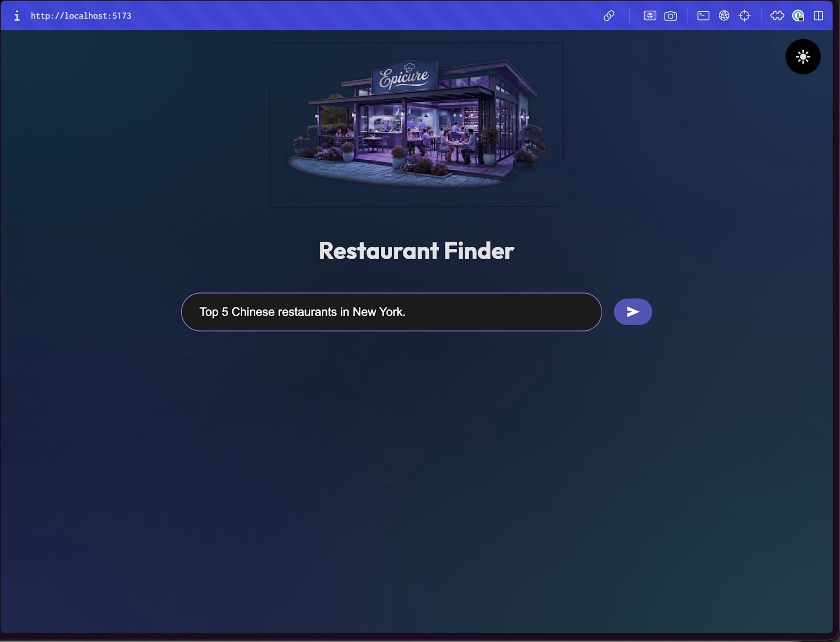
Task: Toggle light mode with sun icon
Action: pos(803,57)
